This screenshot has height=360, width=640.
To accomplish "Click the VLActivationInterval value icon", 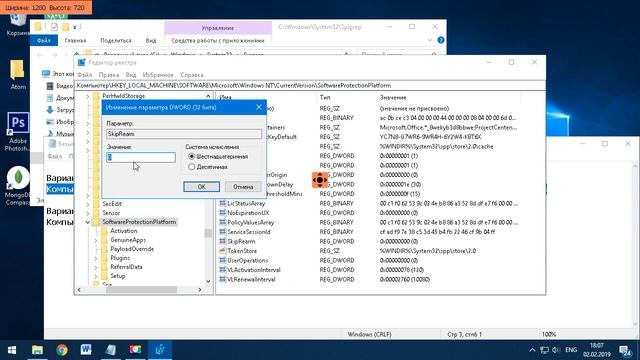I will (222, 270).
